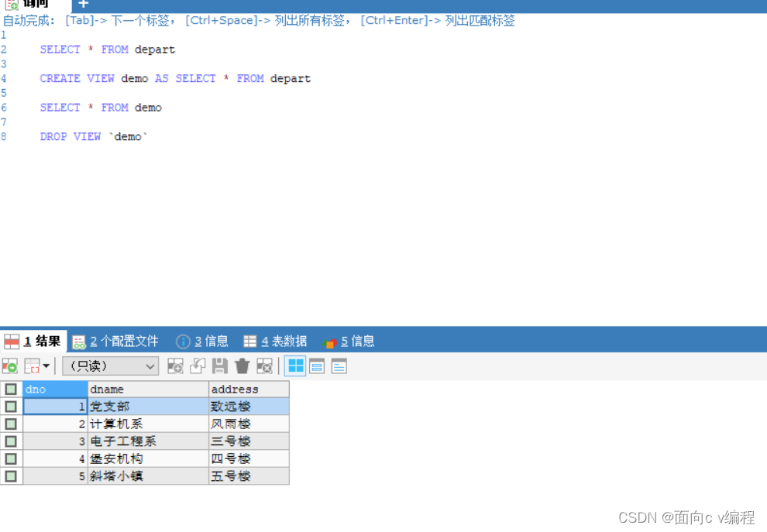Switch to the form view icon
The width and height of the screenshot is (767, 532).
pos(316,366)
